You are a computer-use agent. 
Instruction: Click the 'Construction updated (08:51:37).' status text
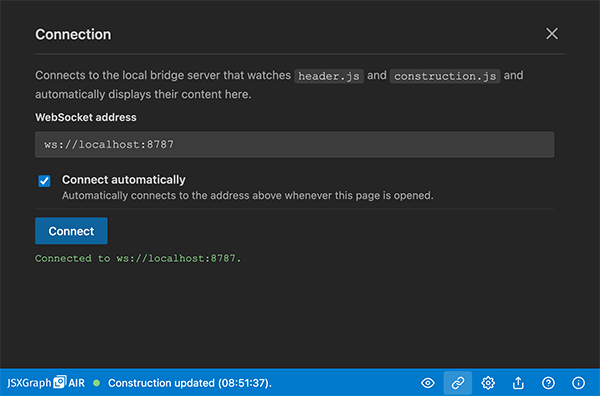tap(190, 383)
